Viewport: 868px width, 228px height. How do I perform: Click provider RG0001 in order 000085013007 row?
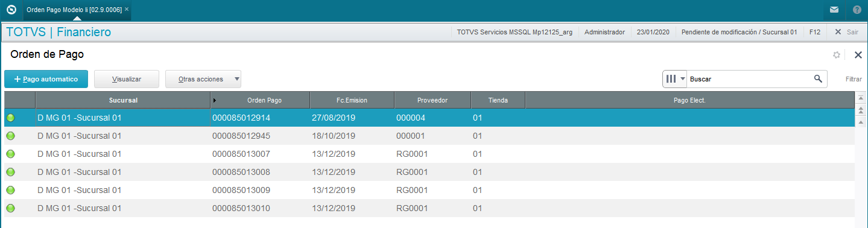(411, 154)
